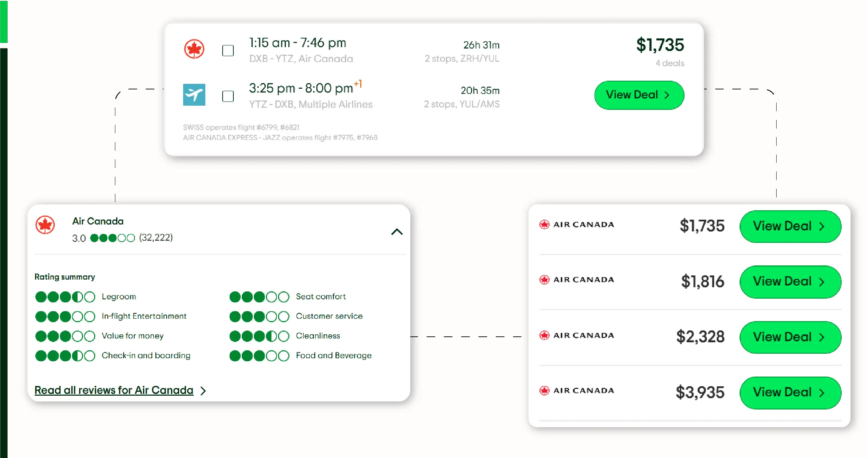Click the arrow icon after Read all reviews
This screenshot has width=868, height=458.
[203, 391]
